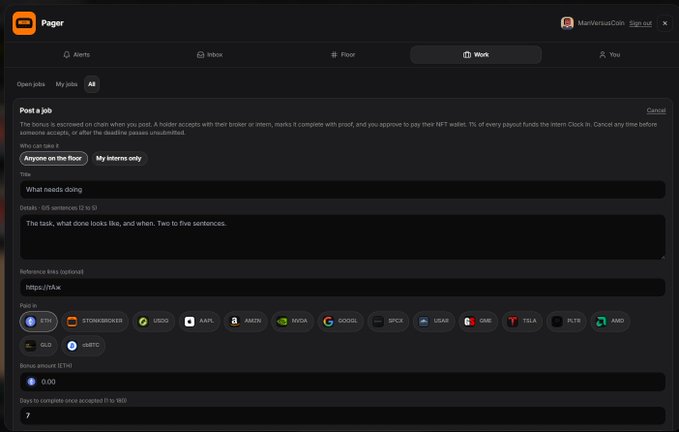Choose My interns only option
Viewport: 679px width, 432px height.
(119, 158)
